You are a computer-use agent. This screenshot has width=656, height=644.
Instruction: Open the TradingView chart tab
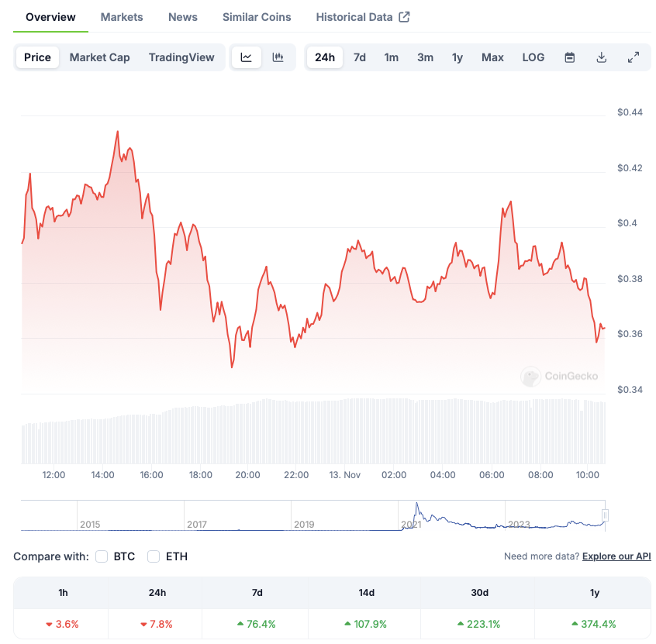coord(181,57)
